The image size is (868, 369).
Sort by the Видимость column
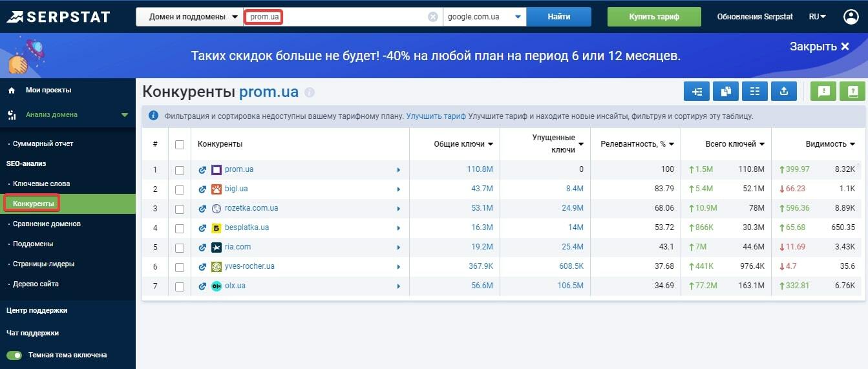pos(830,144)
